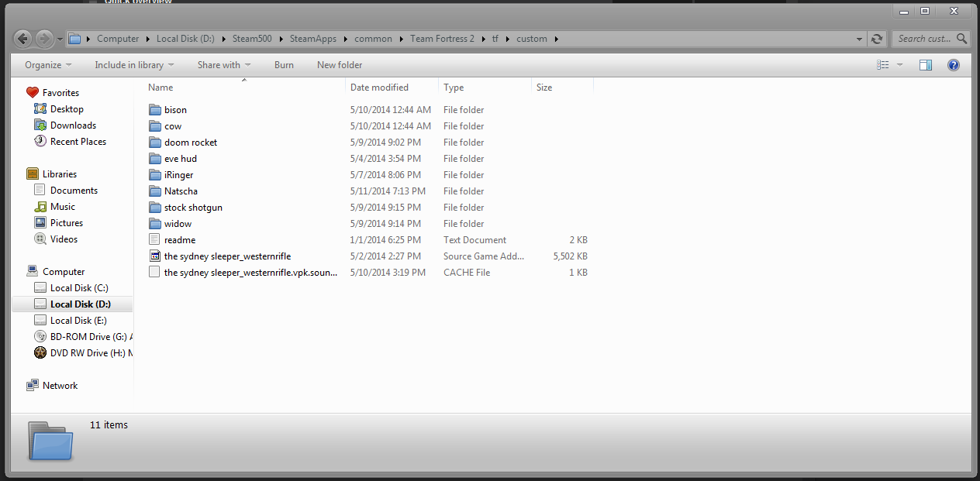This screenshot has width=980, height=481.
Task: Select the Natscha folder icon
Action: pos(154,191)
